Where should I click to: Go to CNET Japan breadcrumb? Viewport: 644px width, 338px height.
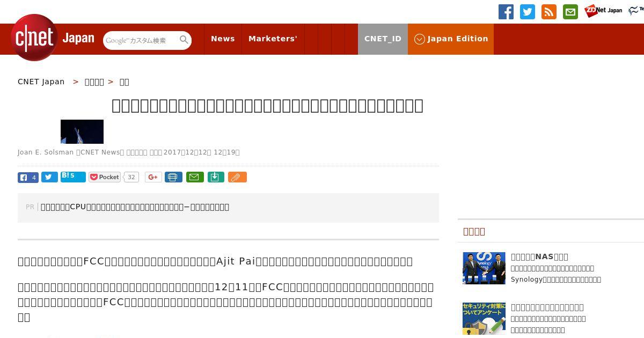pos(41,82)
